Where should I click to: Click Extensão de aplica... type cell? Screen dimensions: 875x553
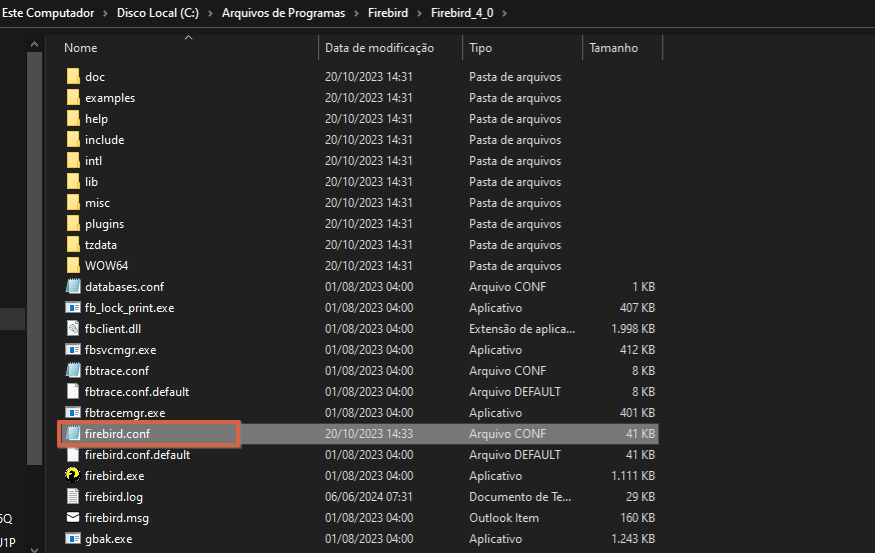(522, 329)
